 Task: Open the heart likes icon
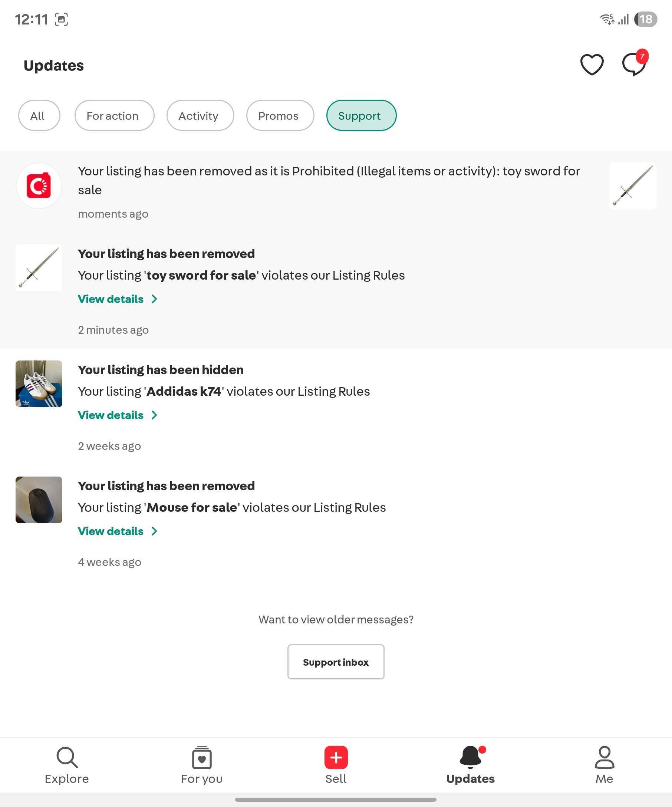pyautogui.click(x=592, y=65)
